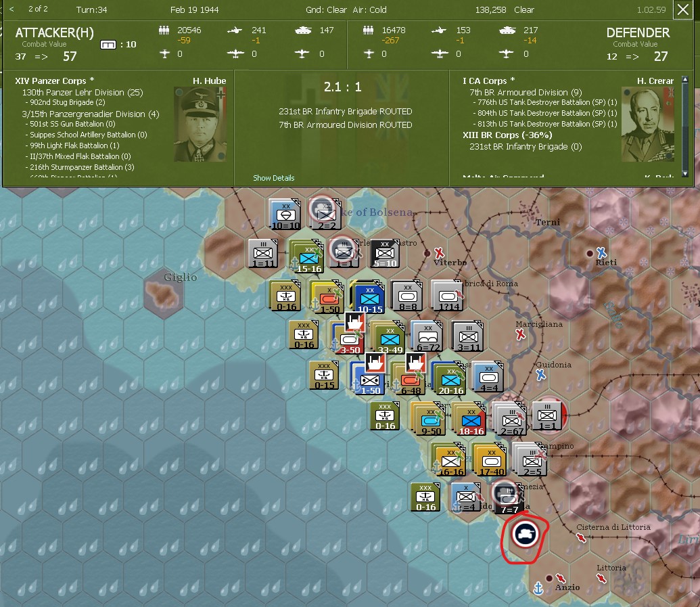
Task: Click attacker tank icon showing 147
Action: [x=303, y=30]
